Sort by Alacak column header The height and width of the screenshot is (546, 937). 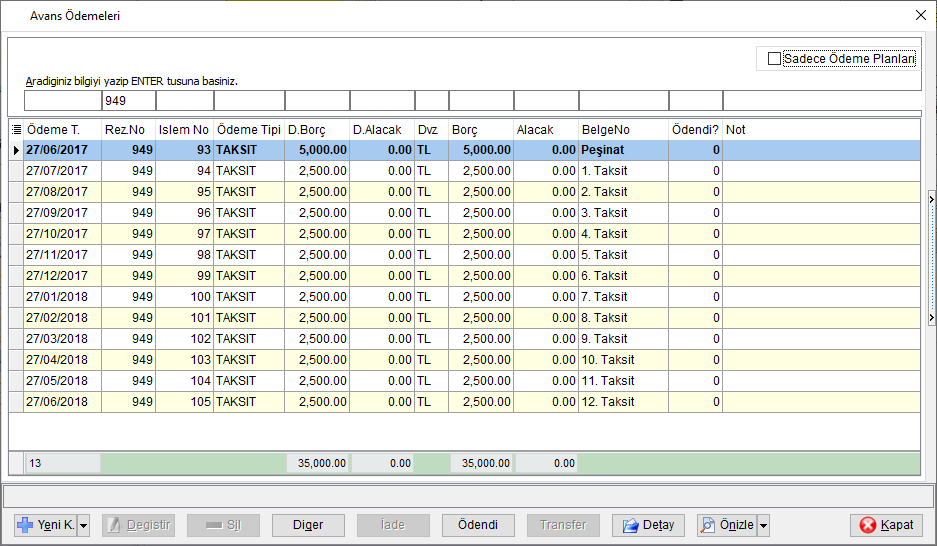546,130
